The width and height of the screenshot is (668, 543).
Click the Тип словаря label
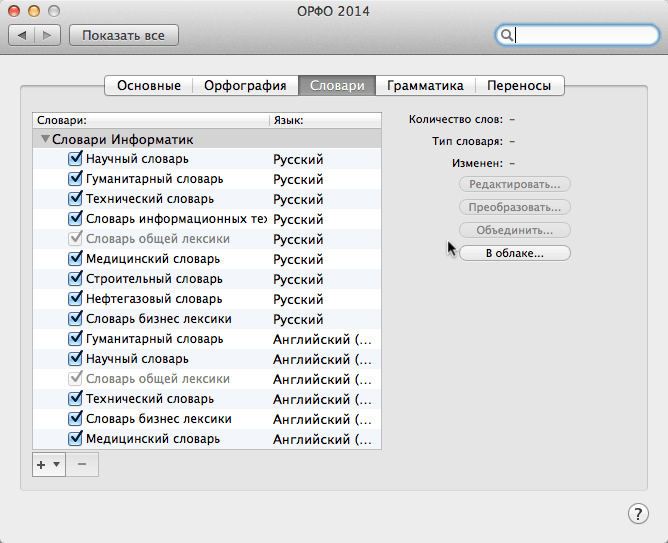coord(467,141)
